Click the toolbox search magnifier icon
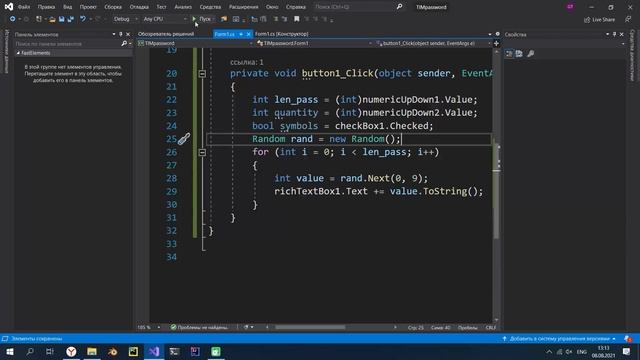The height and width of the screenshot is (360, 640). coord(124,43)
